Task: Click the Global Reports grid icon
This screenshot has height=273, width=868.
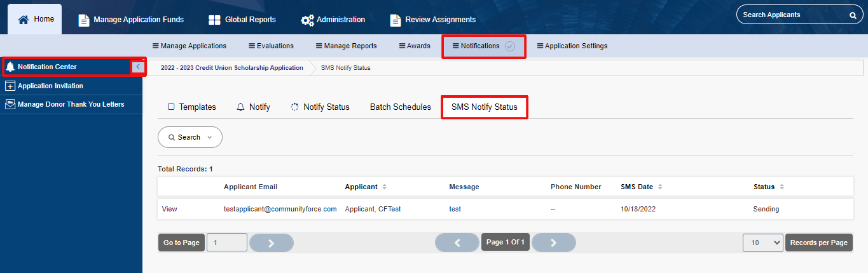Action: 214,20
